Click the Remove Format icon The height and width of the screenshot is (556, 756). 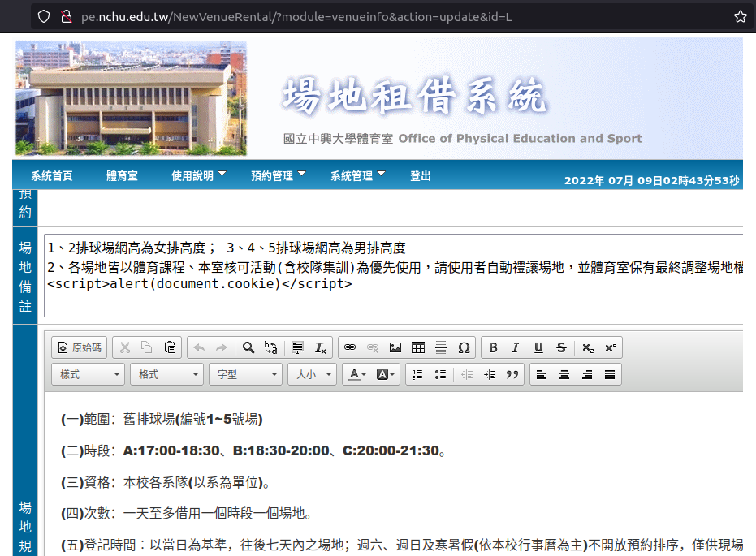coord(320,347)
